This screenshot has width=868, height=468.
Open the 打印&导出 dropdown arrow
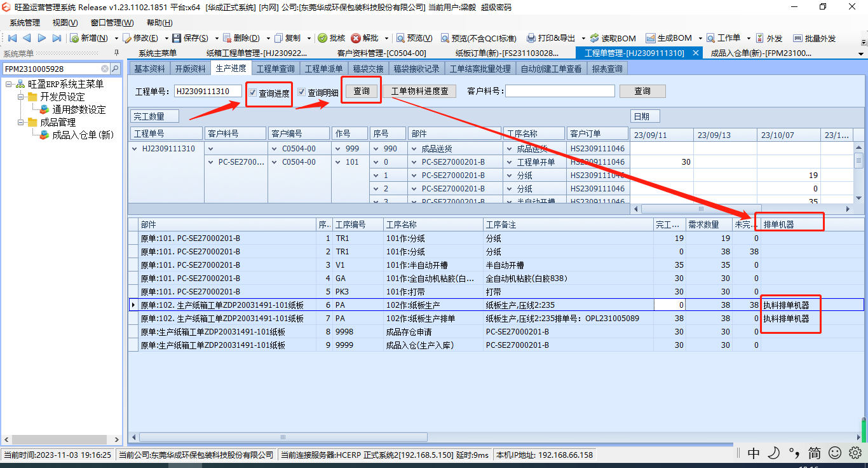click(583, 38)
